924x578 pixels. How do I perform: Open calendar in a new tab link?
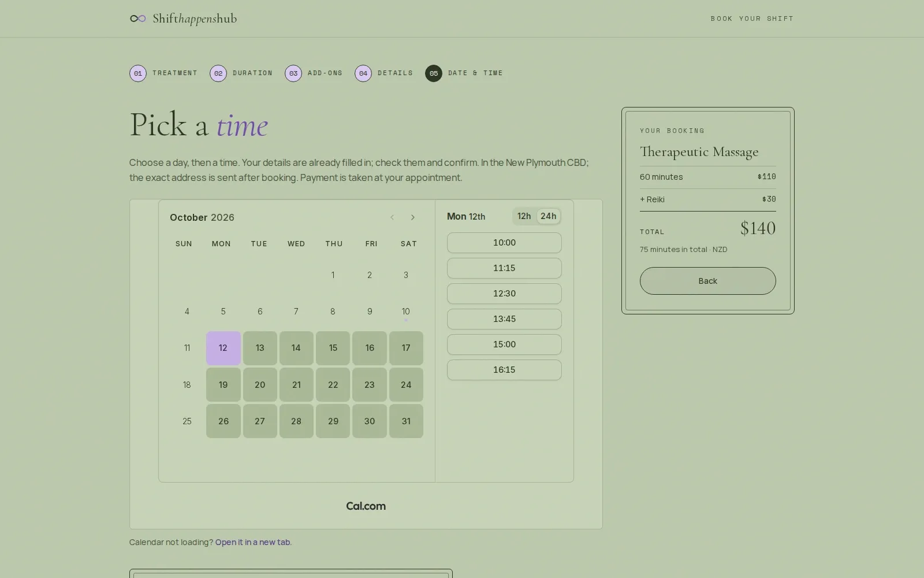(x=252, y=542)
